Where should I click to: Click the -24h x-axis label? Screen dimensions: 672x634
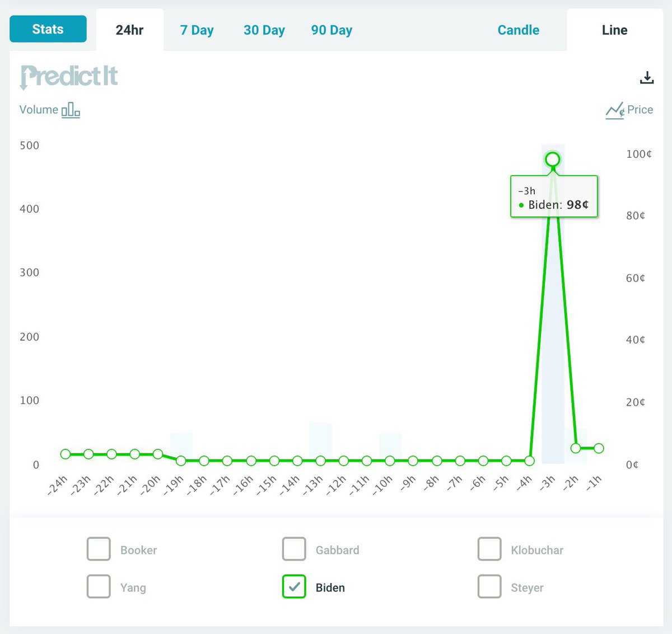57,485
